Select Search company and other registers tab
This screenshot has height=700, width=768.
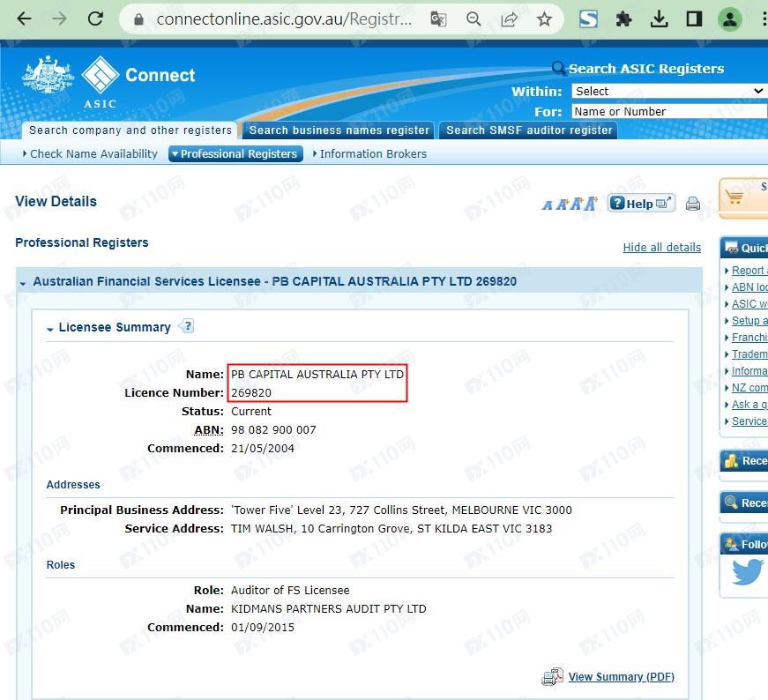(x=130, y=130)
